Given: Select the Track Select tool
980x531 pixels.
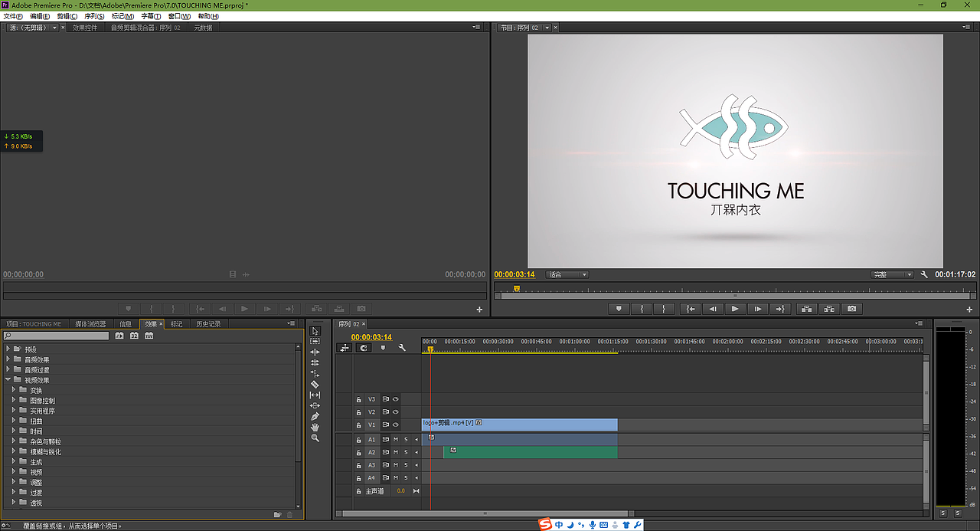Looking at the screenshot, I should [x=315, y=342].
